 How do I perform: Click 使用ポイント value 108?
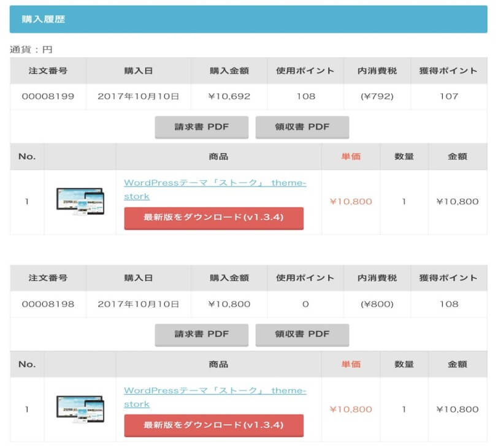(305, 96)
